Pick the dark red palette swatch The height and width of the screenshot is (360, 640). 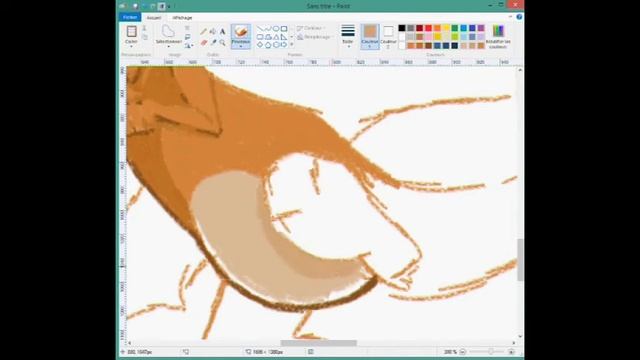419,28
